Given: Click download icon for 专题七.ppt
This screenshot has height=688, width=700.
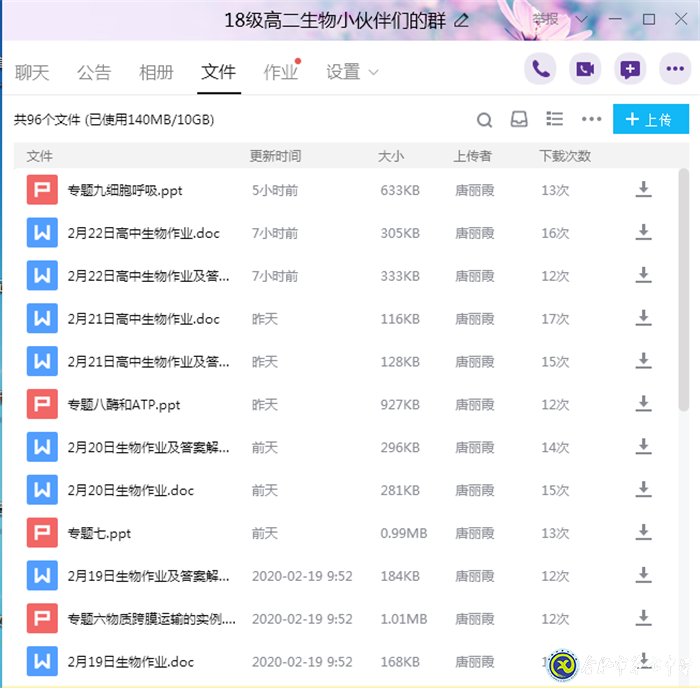Looking at the screenshot, I should [x=643, y=533].
